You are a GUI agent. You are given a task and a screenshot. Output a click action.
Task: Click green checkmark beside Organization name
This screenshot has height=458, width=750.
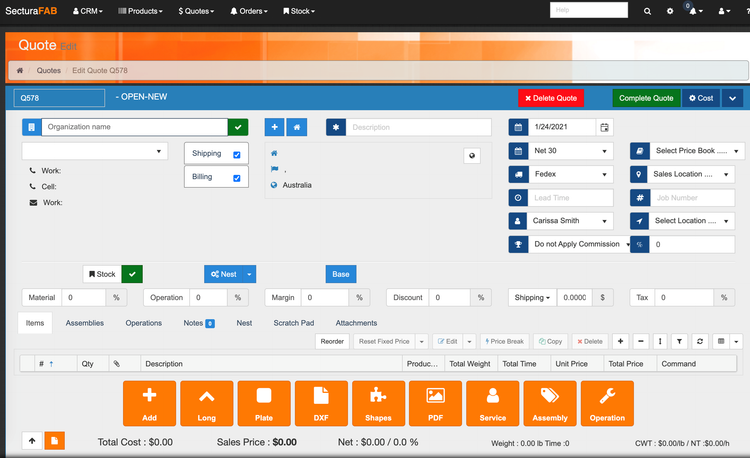click(238, 127)
